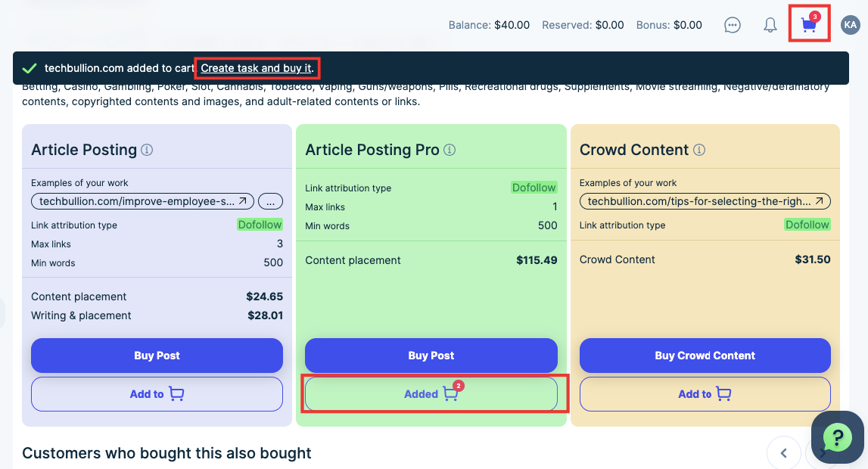This screenshot has height=469, width=868.
Task: Click the Added cart button in Pro card
Action: [431, 394]
